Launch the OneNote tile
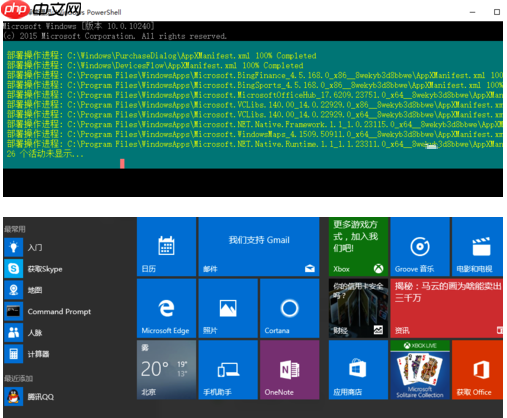Image resolution: width=507 pixels, height=418 pixels. click(x=290, y=370)
